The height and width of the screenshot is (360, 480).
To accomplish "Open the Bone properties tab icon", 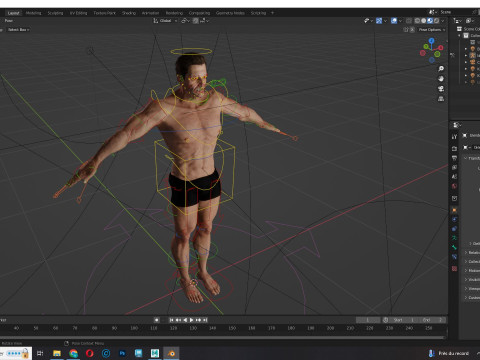I will [x=454, y=247].
